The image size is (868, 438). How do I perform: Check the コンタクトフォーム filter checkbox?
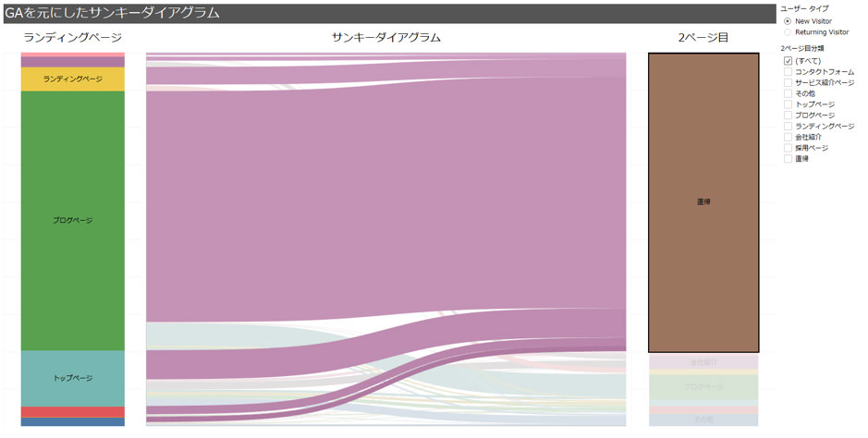click(x=788, y=72)
